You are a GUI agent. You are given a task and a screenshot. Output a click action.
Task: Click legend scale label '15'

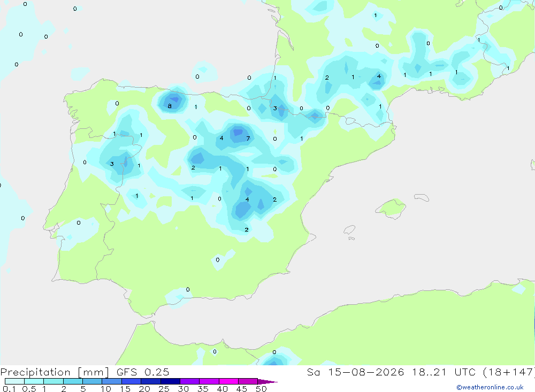click(x=125, y=389)
